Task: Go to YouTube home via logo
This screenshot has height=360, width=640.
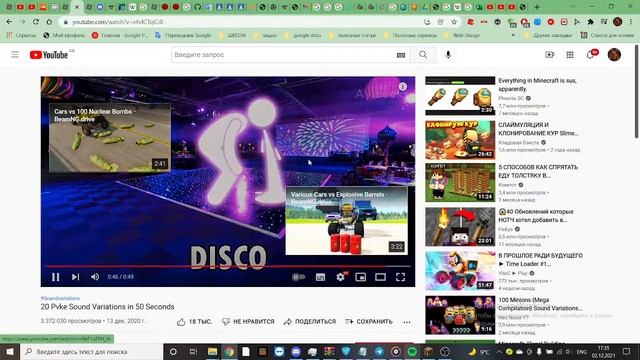Action: click(x=49, y=55)
